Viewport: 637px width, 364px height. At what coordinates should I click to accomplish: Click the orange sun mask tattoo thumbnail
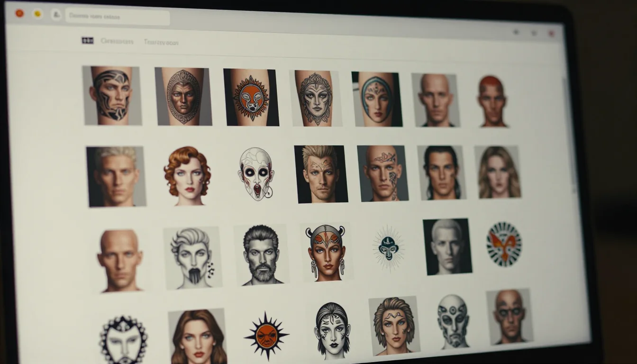click(251, 98)
